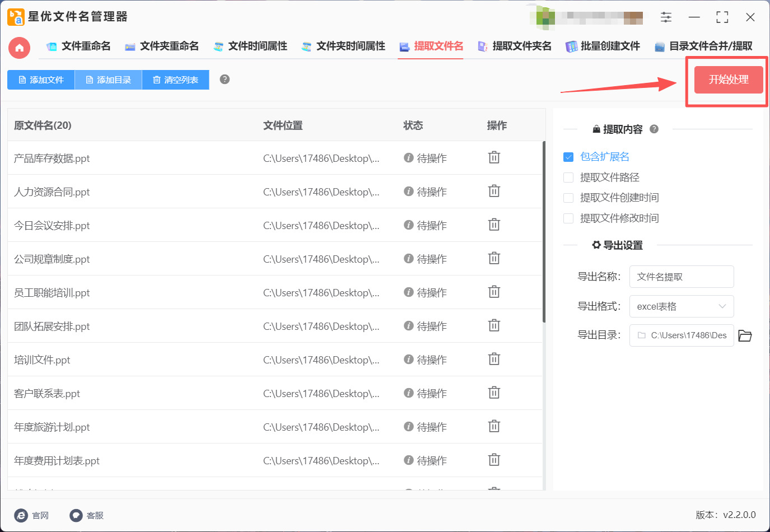
Task: Trash the 培训文件.ppt row
Action: point(494,359)
